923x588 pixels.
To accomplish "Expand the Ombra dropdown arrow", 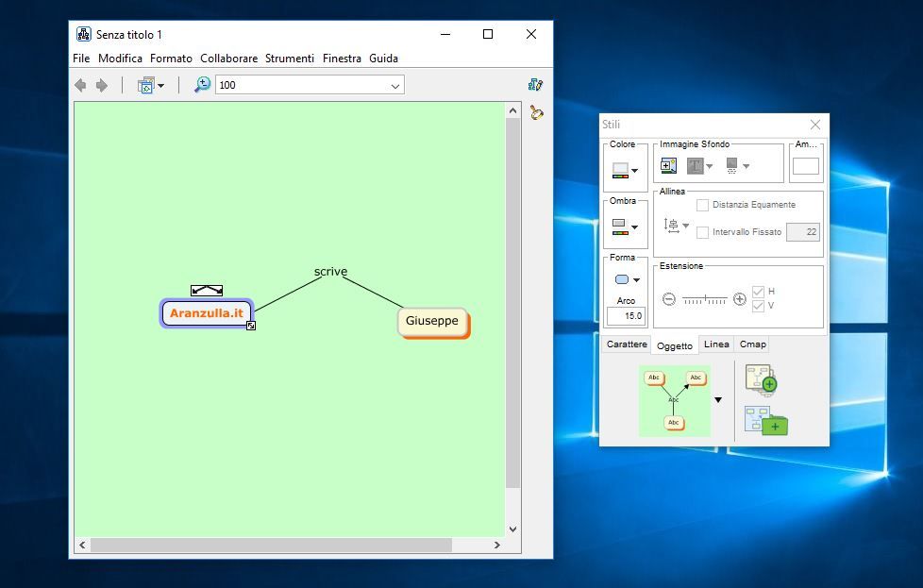I will (634, 227).
